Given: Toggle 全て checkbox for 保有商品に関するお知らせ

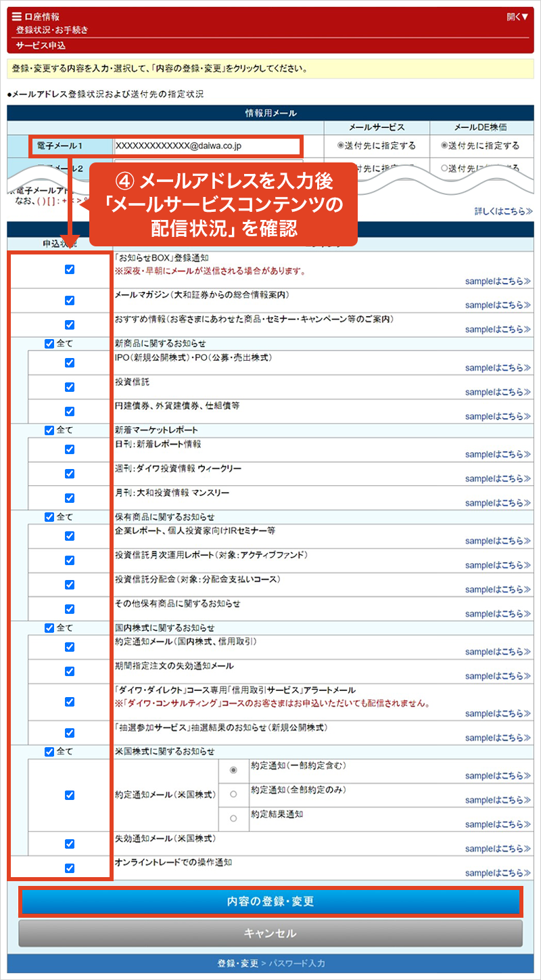Looking at the screenshot, I should tap(49, 516).
